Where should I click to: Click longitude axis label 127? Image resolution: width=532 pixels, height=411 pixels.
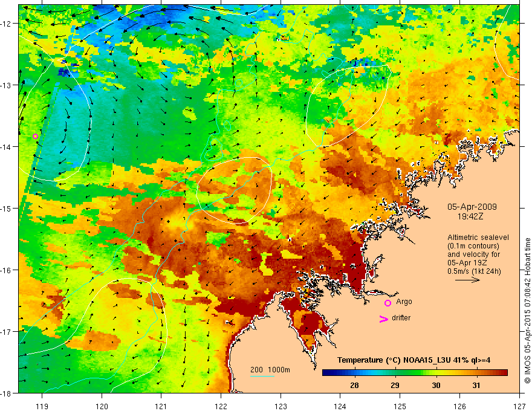519,406
